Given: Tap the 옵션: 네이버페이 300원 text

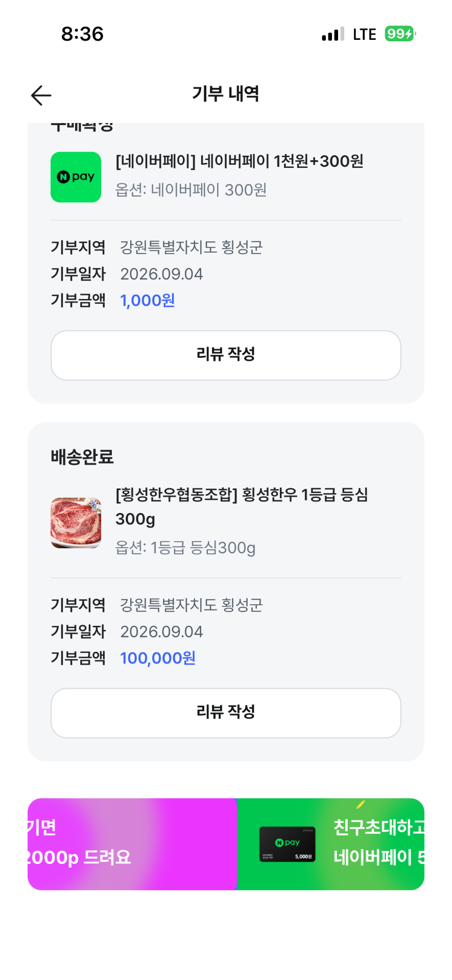Looking at the screenshot, I should click(191, 190).
